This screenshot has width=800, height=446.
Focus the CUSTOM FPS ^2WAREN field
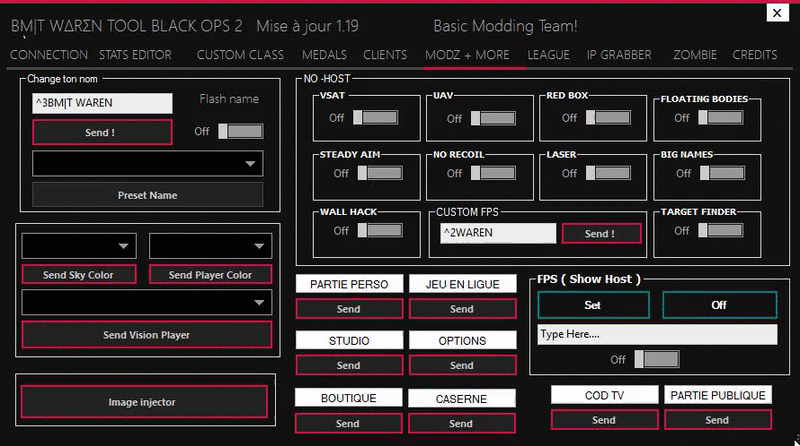498,233
